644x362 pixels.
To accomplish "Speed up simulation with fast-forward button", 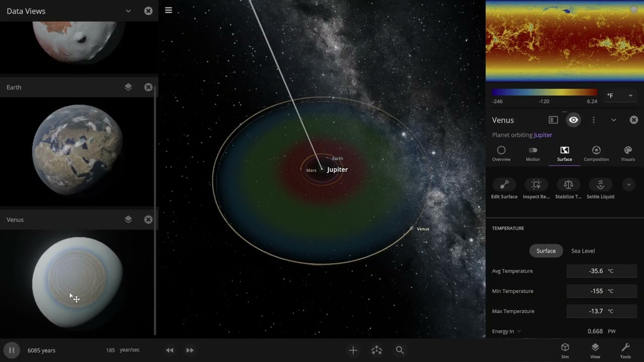I will click(190, 350).
